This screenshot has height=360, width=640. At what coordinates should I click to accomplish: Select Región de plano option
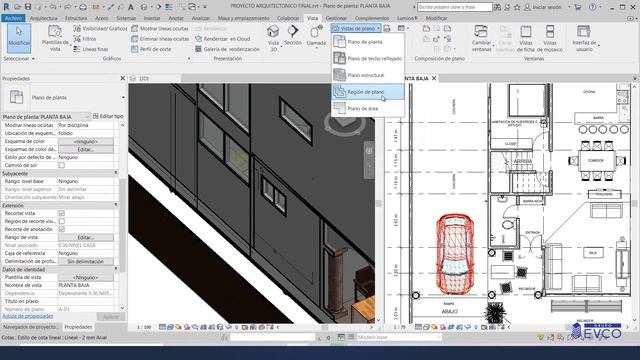point(368,92)
